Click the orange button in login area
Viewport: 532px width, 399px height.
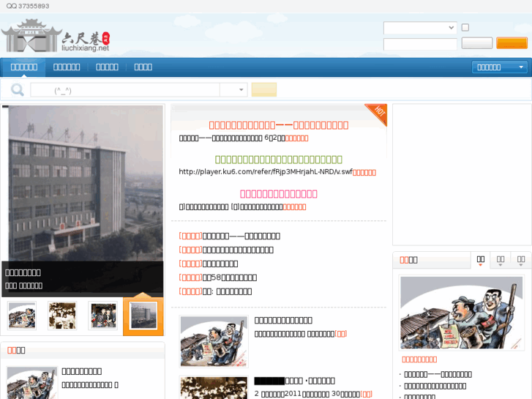512,43
